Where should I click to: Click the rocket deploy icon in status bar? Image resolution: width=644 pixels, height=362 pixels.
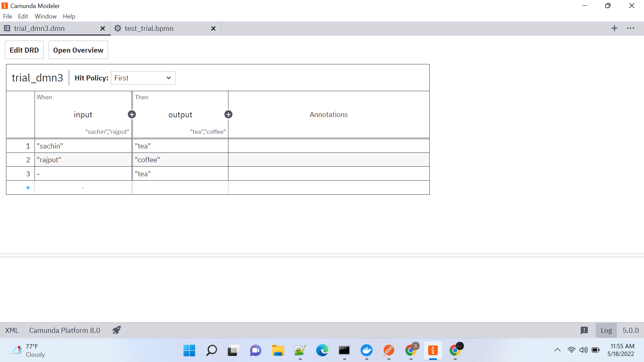coord(116,330)
